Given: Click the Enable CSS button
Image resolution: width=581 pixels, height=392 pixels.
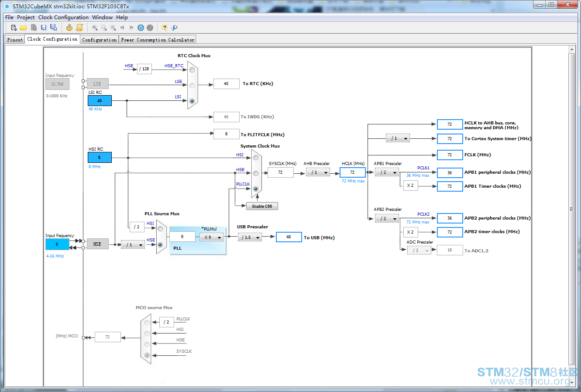Looking at the screenshot, I should tap(262, 206).
